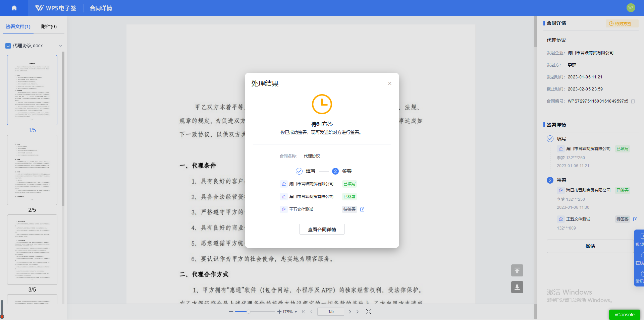Click the 截止时间 value 2023-02-05 23:59
The image size is (644, 320).
(585, 89)
